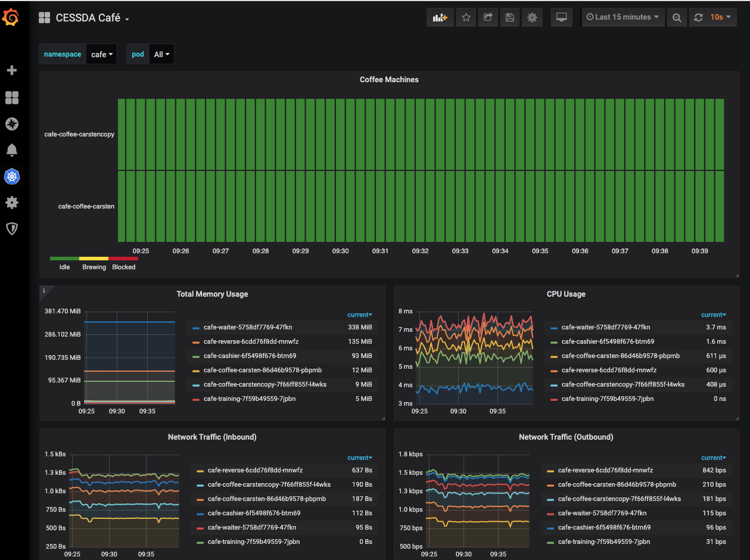Click the Save dashboard button
Viewport: 750px width, 560px height.
pyautogui.click(x=509, y=17)
